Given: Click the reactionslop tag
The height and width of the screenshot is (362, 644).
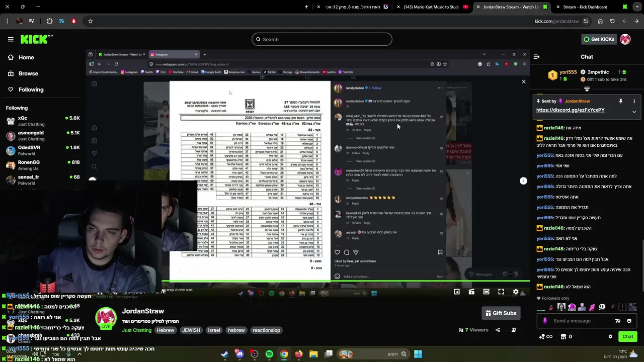Looking at the screenshot, I should point(266,330).
